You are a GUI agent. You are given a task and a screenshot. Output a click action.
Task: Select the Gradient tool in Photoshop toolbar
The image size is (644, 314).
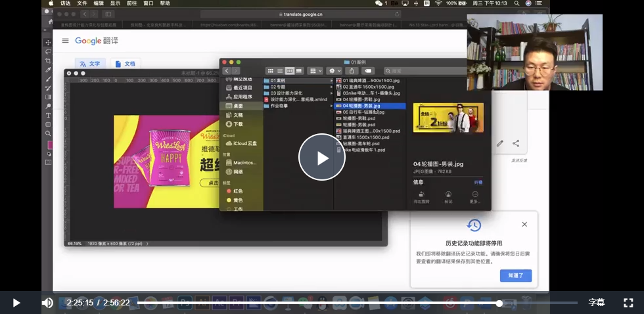click(x=48, y=97)
